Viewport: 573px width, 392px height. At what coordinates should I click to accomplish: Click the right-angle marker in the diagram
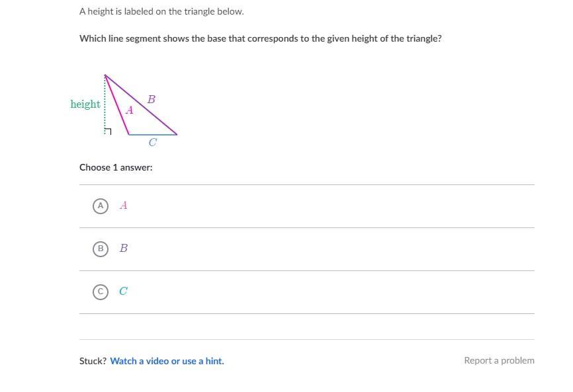109,131
